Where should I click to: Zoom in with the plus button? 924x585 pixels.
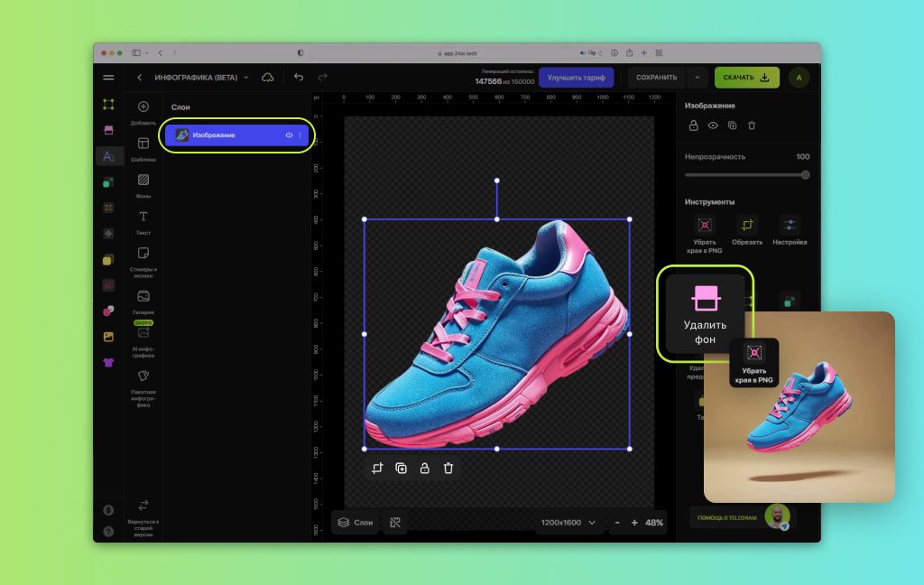pos(634,523)
